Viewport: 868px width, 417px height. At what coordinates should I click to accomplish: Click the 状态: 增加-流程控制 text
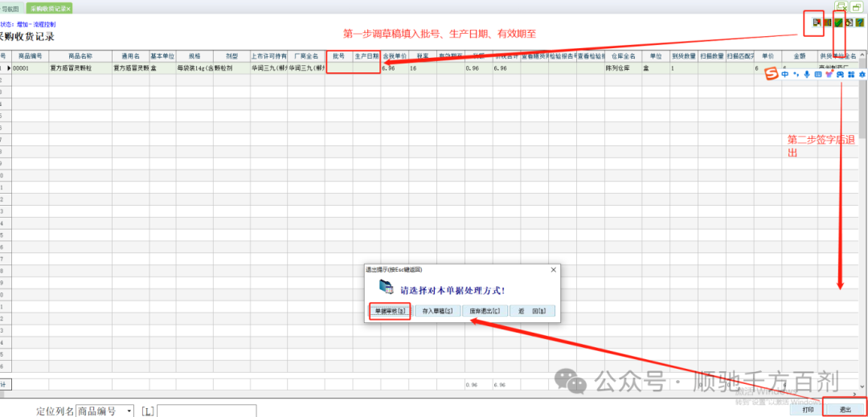pos(27,24)
